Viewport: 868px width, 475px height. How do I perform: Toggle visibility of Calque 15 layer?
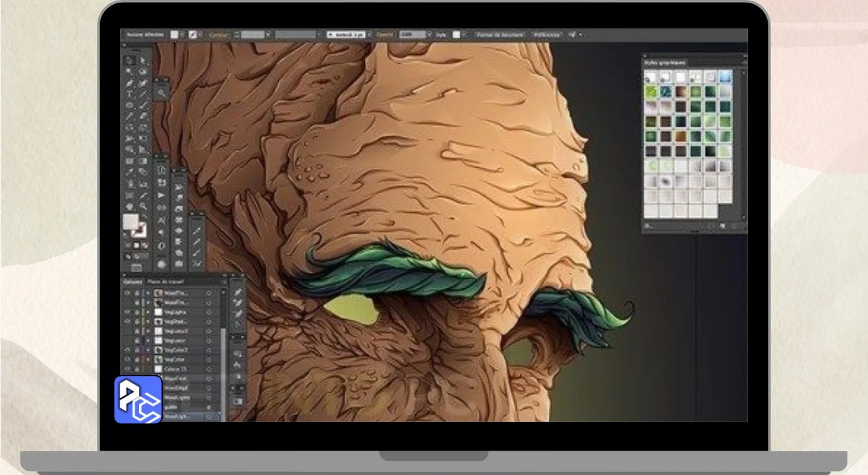click(127, 369)
